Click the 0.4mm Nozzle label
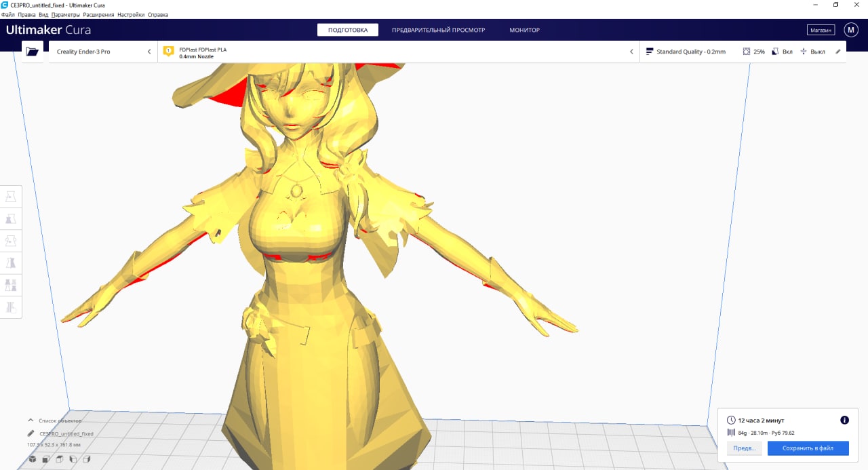 [x=197, y=57]
